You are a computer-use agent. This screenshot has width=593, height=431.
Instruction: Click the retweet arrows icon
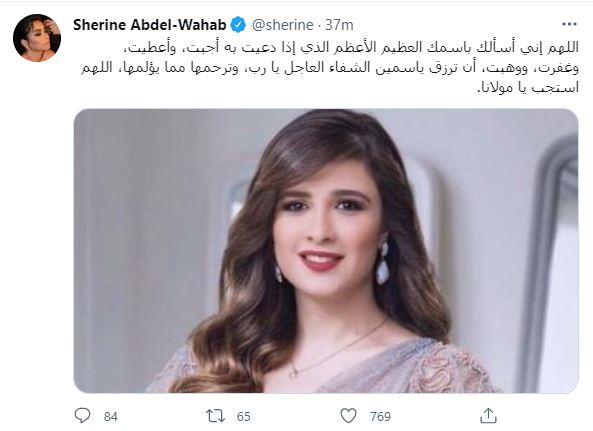[x=216, y=416]
